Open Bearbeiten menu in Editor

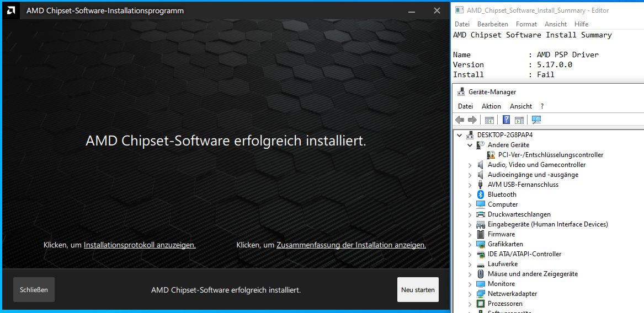pos(492,24)
